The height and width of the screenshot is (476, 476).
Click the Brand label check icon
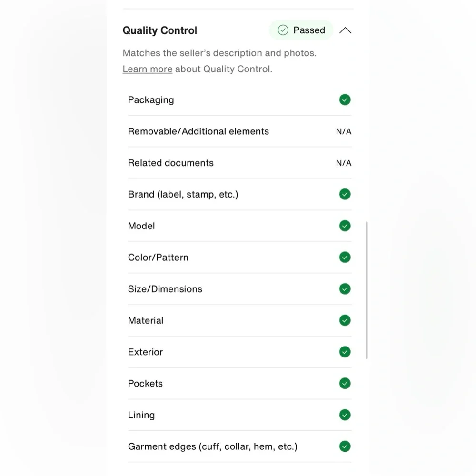345,194
